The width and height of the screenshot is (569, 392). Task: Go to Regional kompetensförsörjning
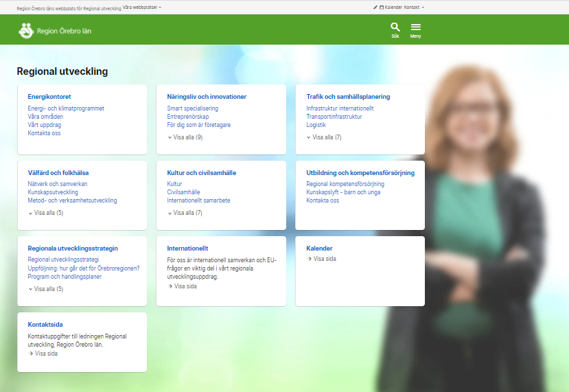coord(345,184)
